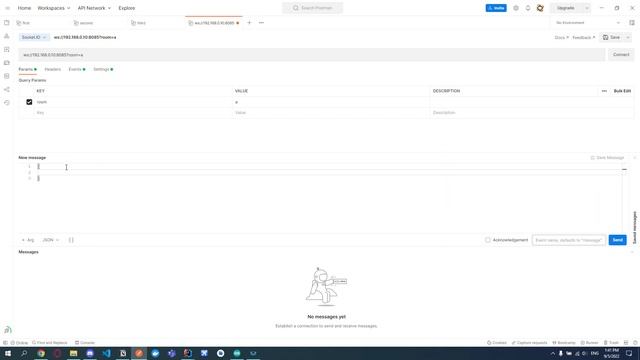640x360 pixels.
Task: Click the user avatar icon
Action: (540, 8)
